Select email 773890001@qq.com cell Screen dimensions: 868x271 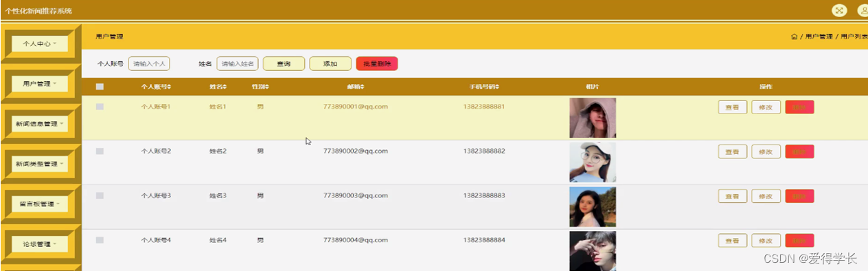tap(356, 107)
